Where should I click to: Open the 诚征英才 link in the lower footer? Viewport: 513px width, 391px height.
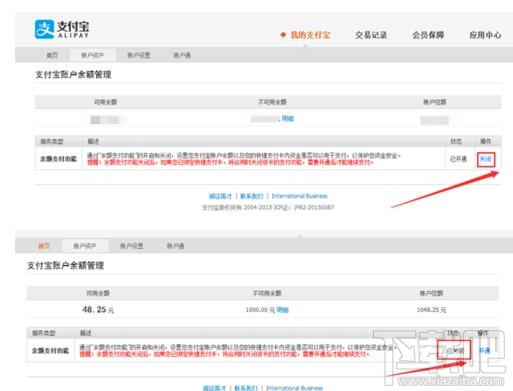[214, 388]
